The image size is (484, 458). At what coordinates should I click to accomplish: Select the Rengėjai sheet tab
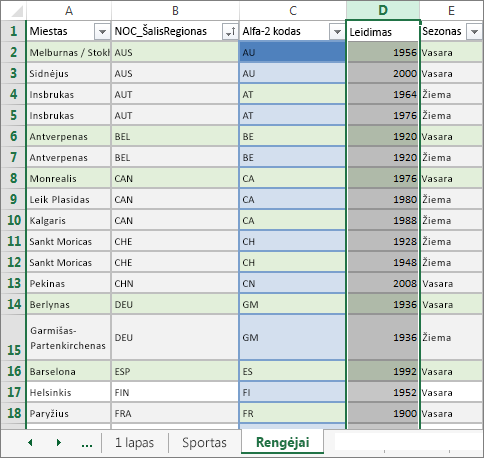click(x=283, y=442)
